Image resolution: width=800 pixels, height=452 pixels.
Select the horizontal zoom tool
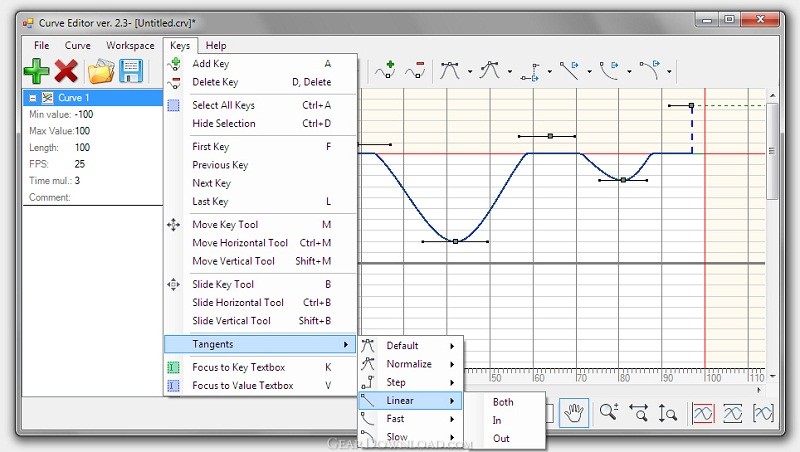(x=638, y=412)
